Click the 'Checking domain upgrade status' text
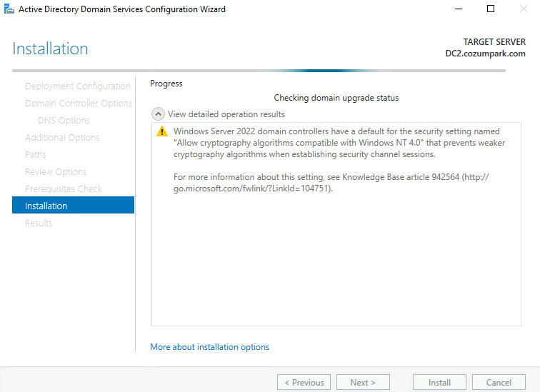 click(x=336, y=98)
